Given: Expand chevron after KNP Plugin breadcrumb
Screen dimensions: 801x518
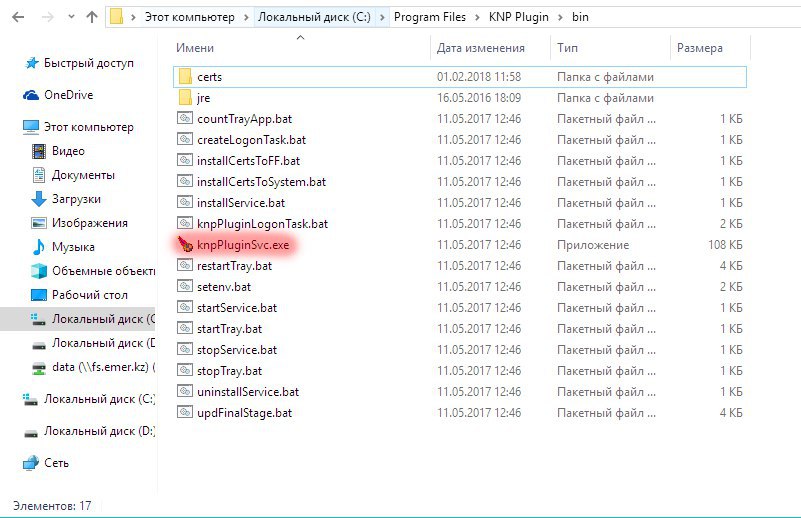Looking at the screenshot, I should (x=560, y=17).
